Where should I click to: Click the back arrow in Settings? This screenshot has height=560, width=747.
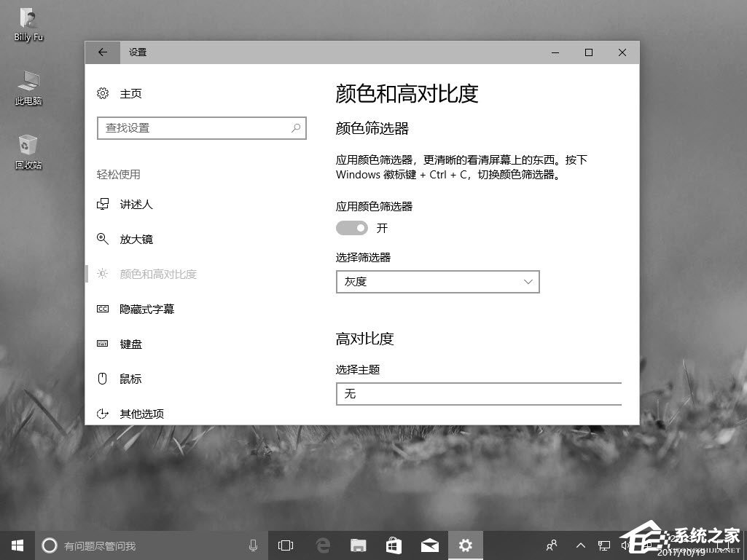(102, 52)
